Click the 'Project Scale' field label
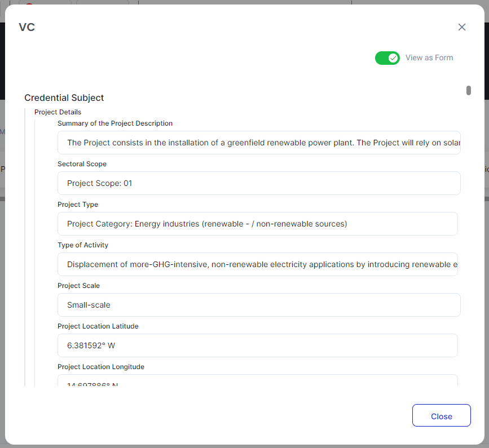Image resolution: width=489 pixels, height=448 pixels. (x=78, y=286)
